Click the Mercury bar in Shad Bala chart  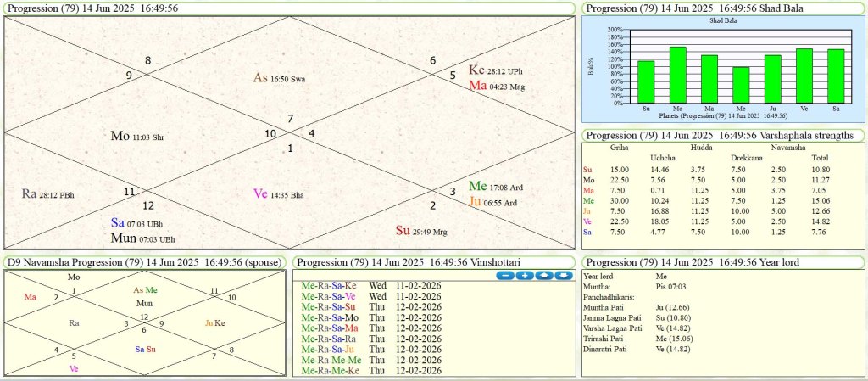point(740,85)
